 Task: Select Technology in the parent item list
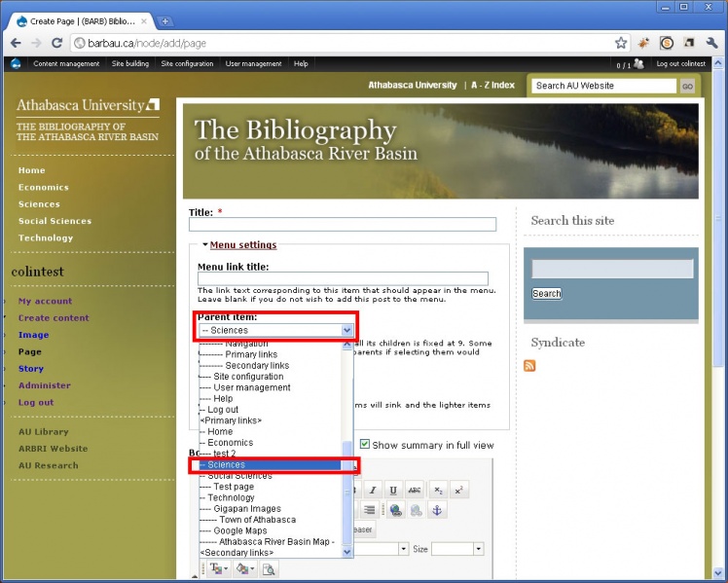231,497
